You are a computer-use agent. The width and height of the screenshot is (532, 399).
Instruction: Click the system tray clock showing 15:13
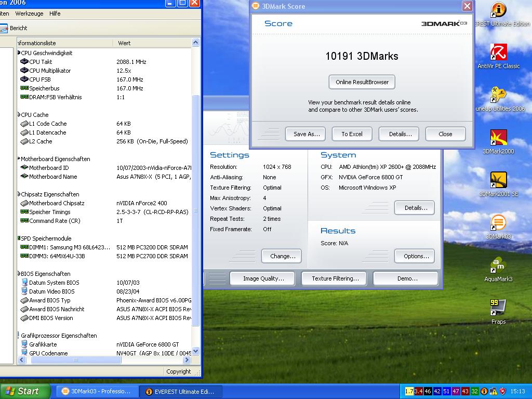click(x=518, y=391)
